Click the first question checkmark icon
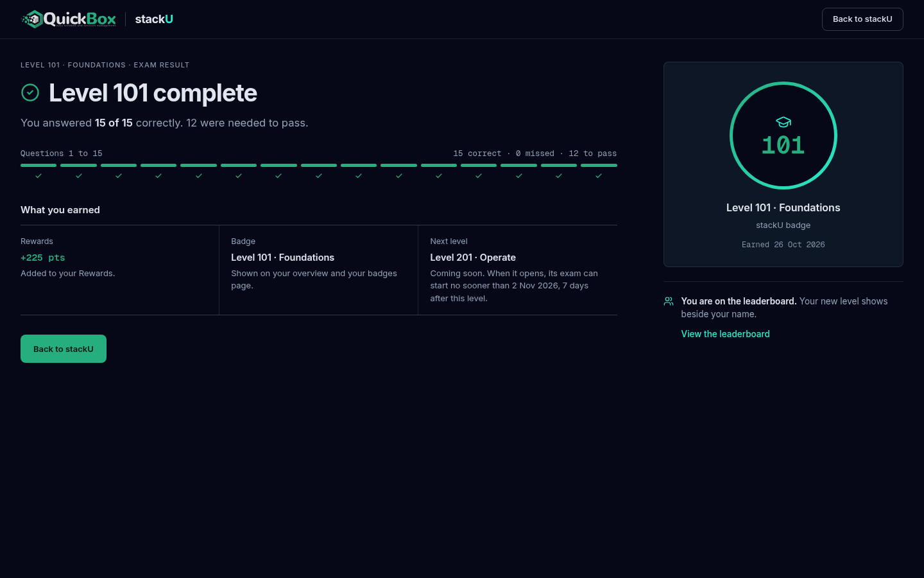 pyautogui.click(x=38, y=176)
